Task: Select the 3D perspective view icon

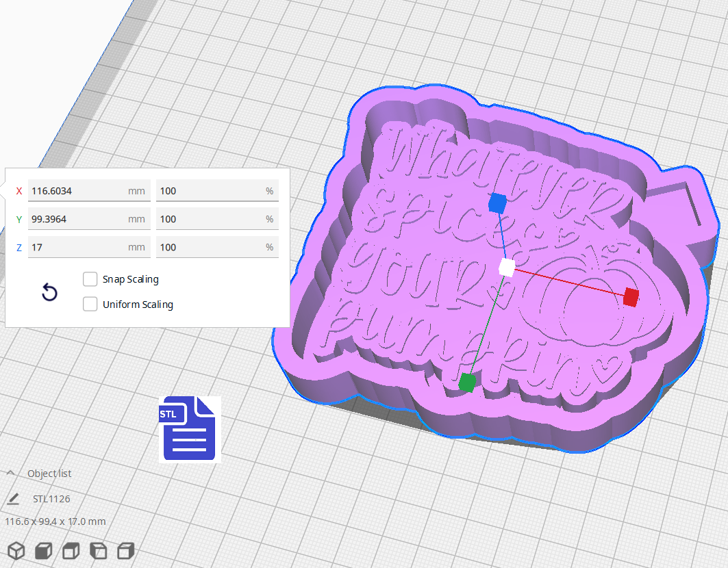Action: point(16,550)
